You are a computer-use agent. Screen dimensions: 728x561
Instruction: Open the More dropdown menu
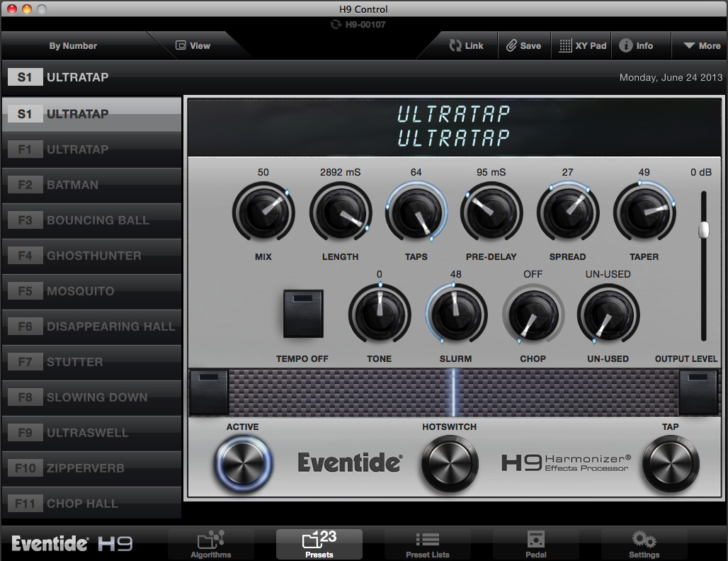pyautogui.click(x=702, y=45)
